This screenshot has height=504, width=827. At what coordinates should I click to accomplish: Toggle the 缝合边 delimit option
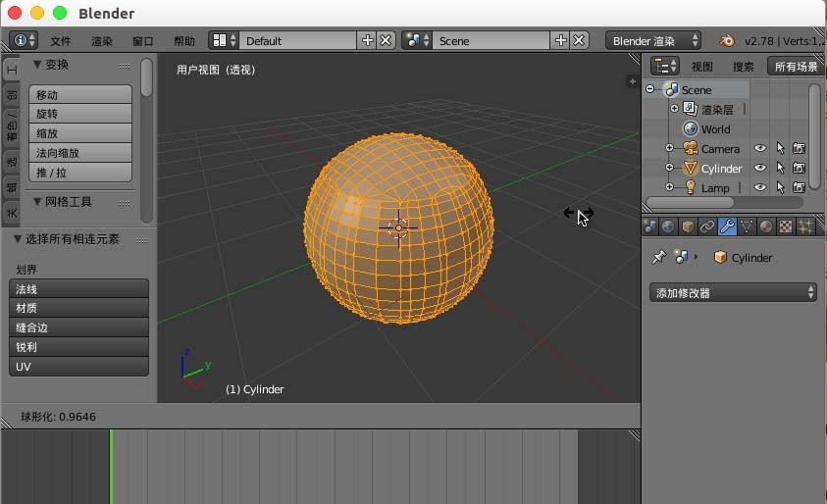point(78,328)
